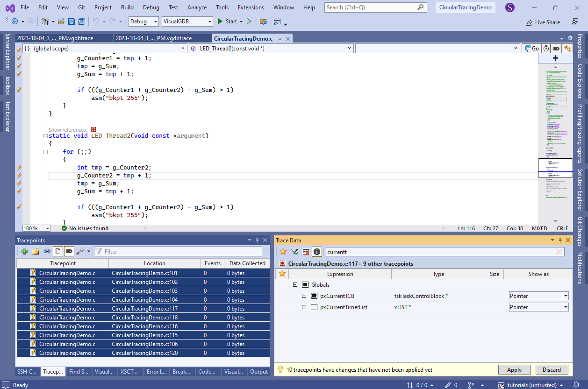Open the document window settings gear
Viewport: 588px width, 389px height.
coord(570,38)
